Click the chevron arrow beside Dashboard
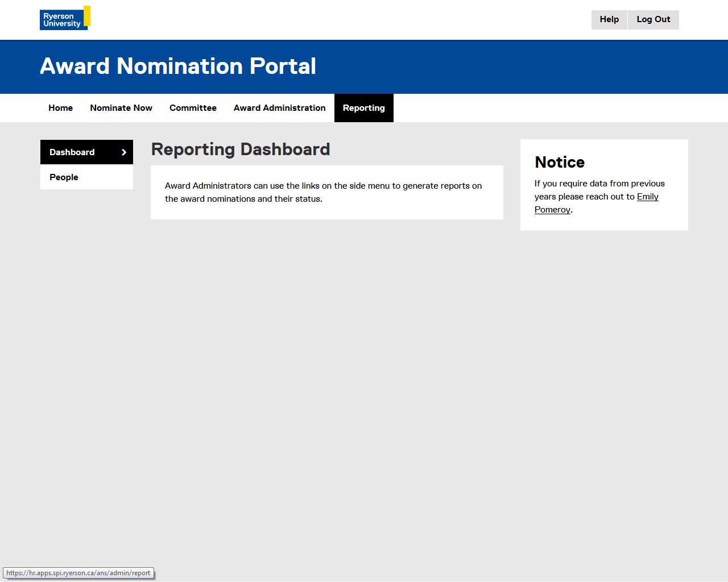This screenshot has width=728, height=582. tap(124, 152)
